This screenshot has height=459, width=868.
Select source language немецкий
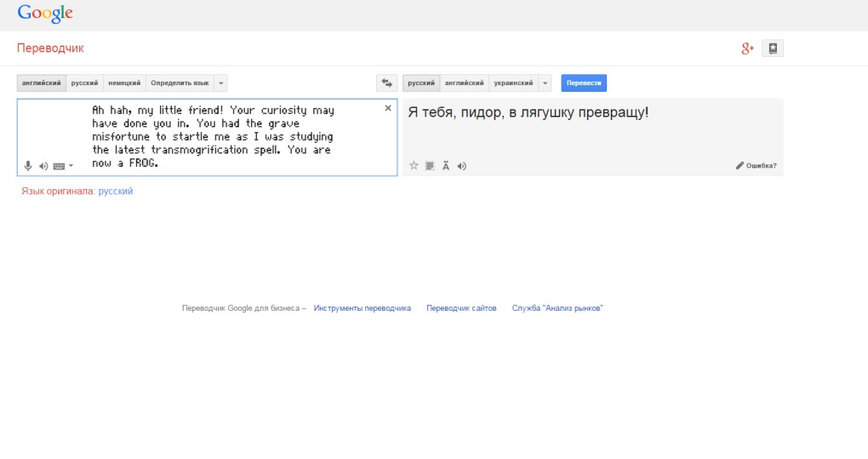[x=124, y=83]
